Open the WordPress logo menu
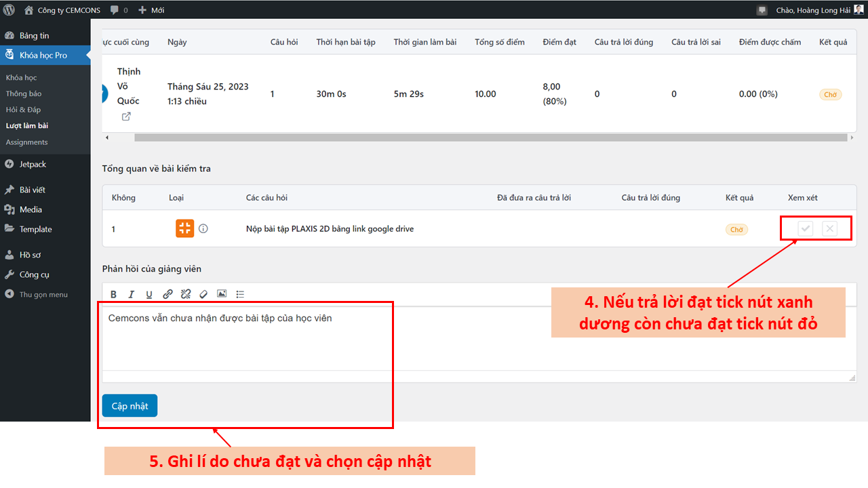 pos(9,10)
